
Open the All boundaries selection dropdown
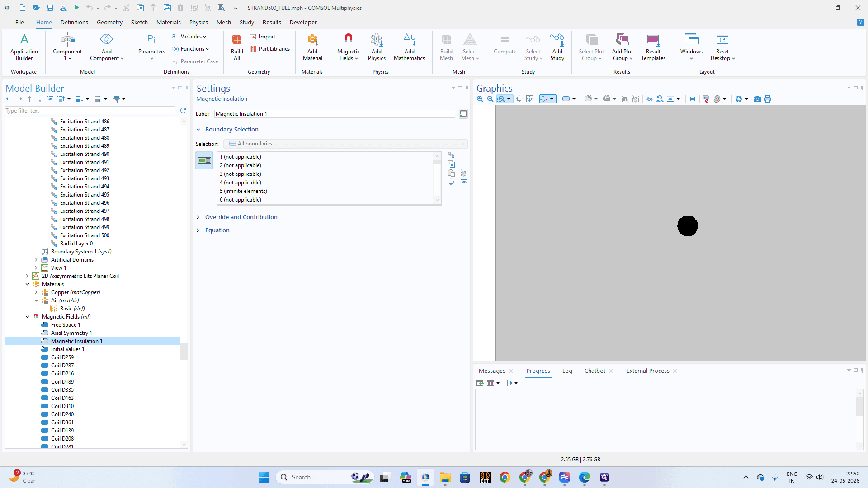click(346, 144)
